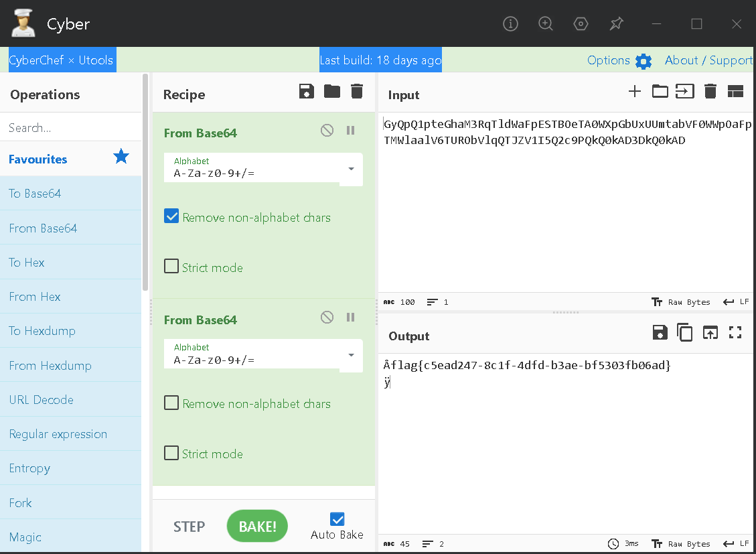Check Remove non-alphabet chars in second operation
The height and width of the screenshot is (554, 756).
[171, 403]
